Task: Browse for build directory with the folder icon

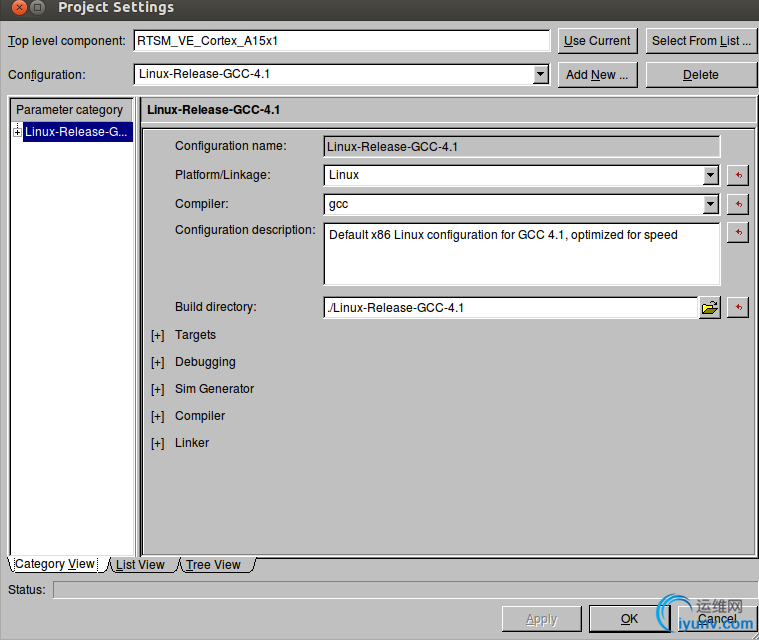Action: [710, 307]
